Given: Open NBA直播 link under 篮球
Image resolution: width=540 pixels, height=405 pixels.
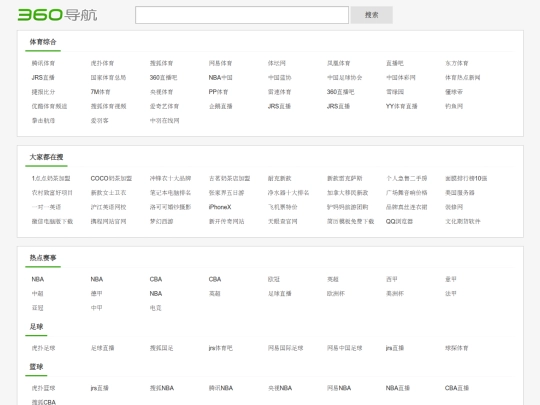Looking at the screenshot, I should pyautogui.click(x=398, y=388).
